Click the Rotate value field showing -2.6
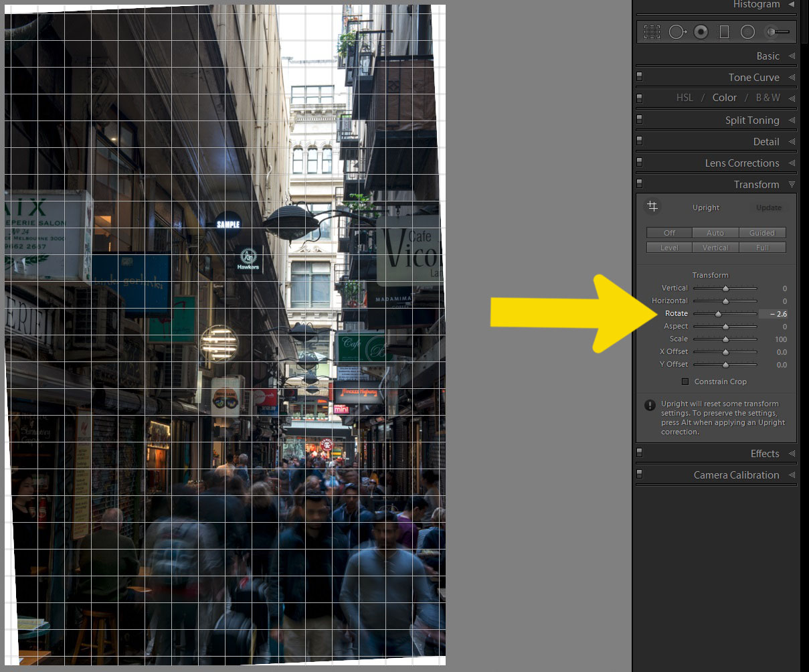The image size is (809, 672). point(778,314)
